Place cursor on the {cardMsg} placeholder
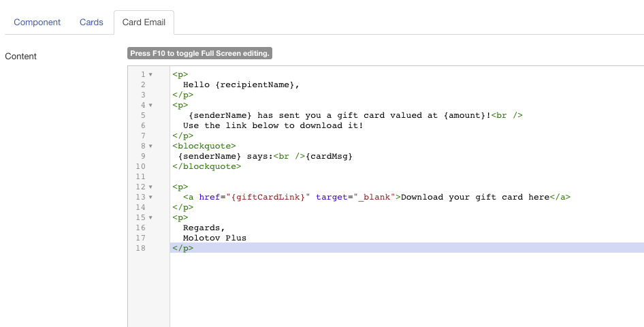Screen dimensions: 644x327 coord(329,157)
